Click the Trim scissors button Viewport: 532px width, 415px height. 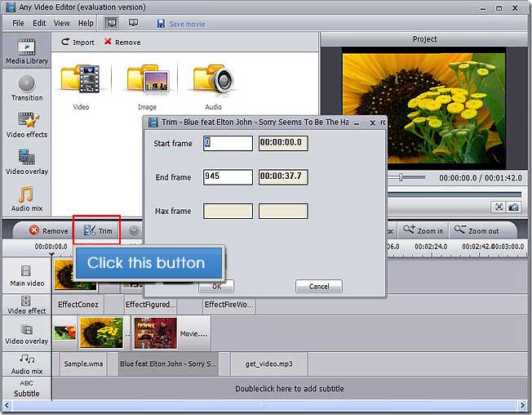[x=97, y=231]
